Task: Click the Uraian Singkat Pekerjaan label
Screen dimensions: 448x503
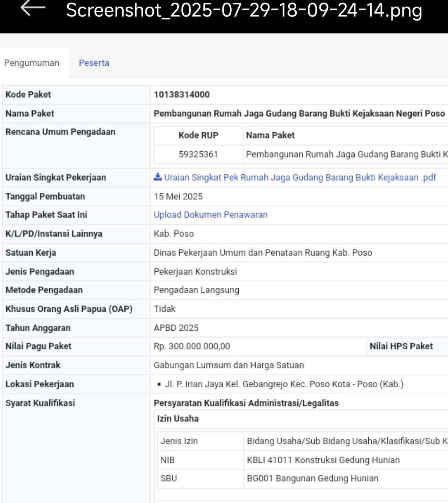Action: click(56, 178)
